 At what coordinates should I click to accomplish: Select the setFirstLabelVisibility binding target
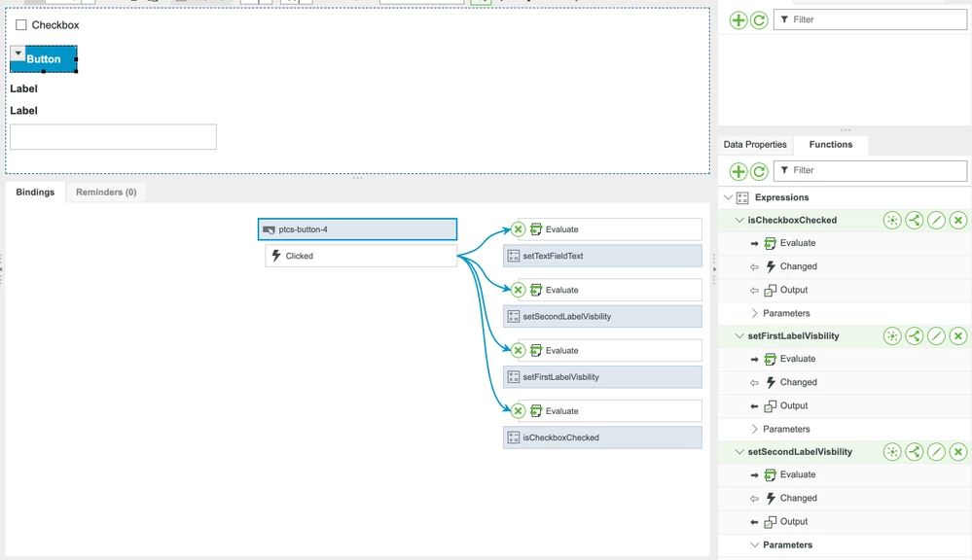pos(602,377)
